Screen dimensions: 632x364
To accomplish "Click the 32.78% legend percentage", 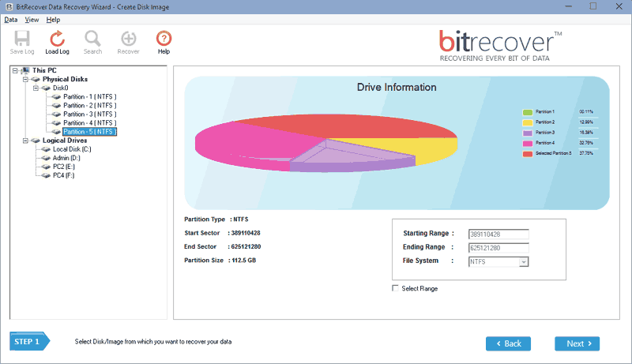I will (x=586, y=143).
